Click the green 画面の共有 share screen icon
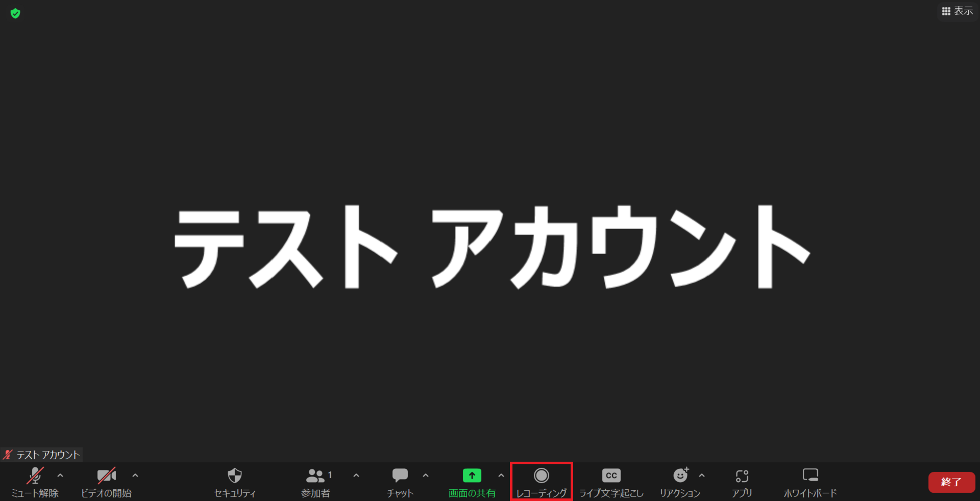 (472, 476)
